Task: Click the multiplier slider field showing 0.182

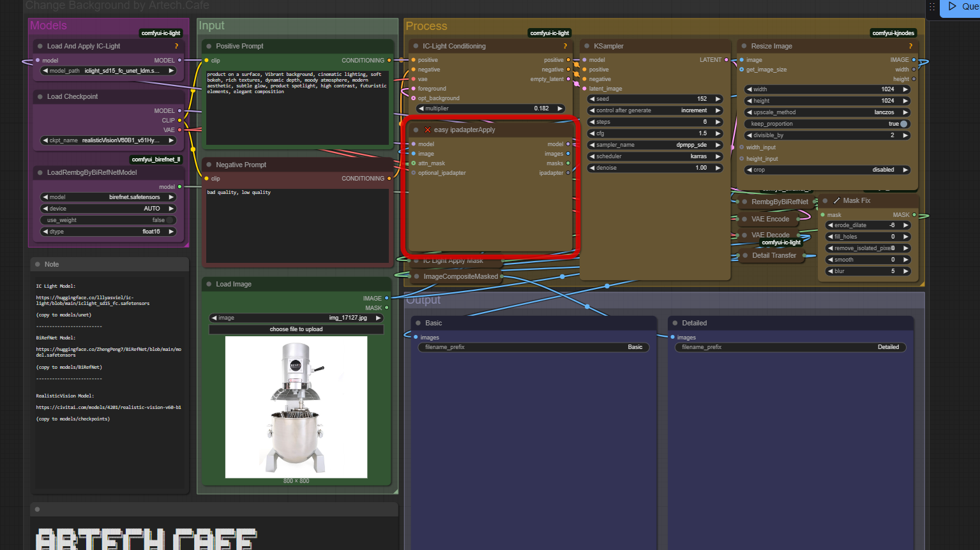Action: click(x=489, y=108)
